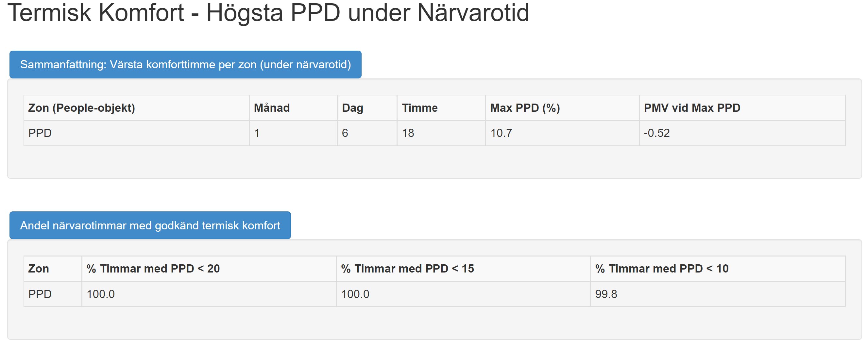Viewport: 868px width, 347px height.
Task: Click % Timmar med PPD < 20 header
Action: point(153,269)
